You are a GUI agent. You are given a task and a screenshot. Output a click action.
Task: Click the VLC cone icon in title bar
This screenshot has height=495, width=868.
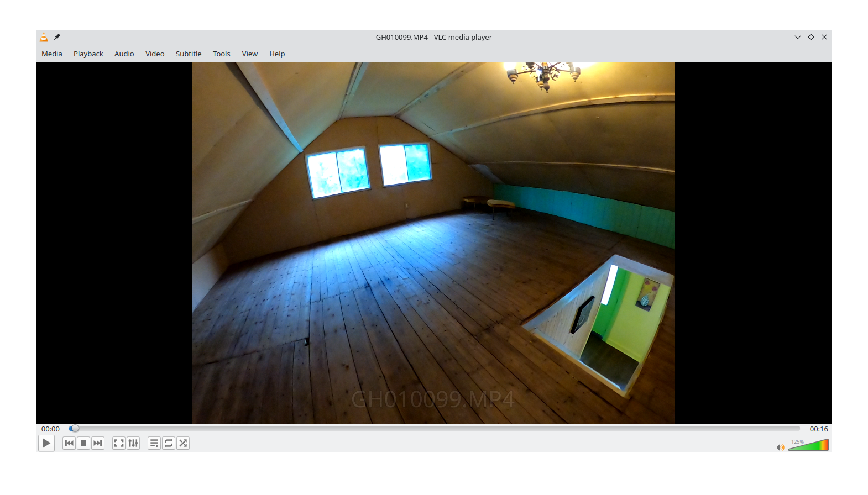pyautogui.click(x=44, y=37)
